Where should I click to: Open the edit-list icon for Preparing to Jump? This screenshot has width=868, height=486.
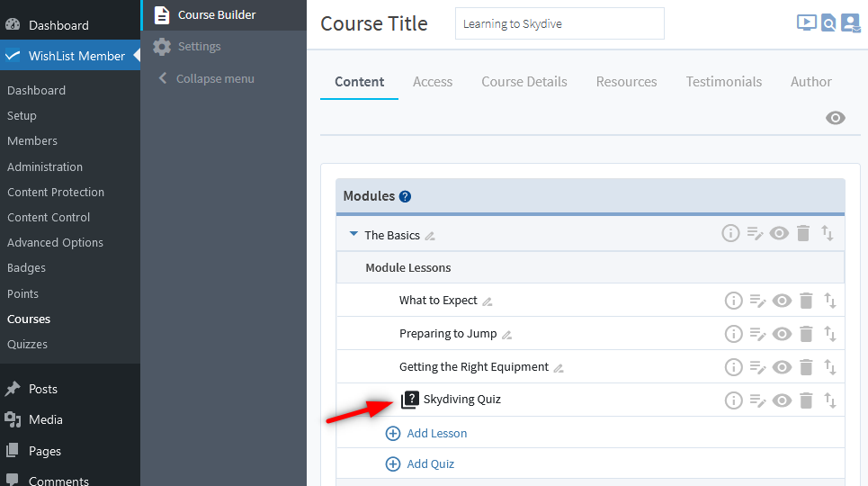[757, 334]
